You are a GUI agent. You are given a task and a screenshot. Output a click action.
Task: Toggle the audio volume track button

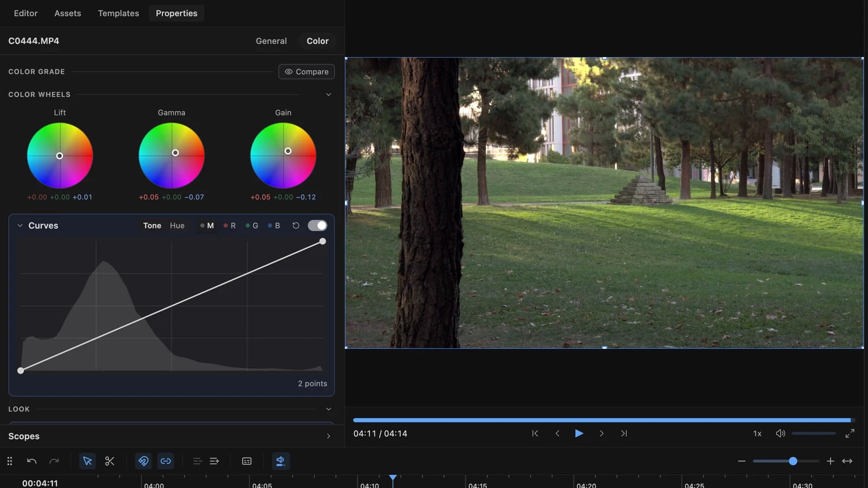pyautogui.click(x=280, y=461)
